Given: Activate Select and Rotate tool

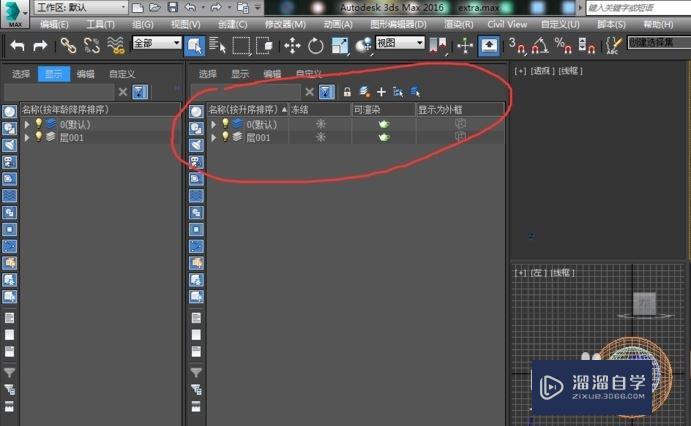Looking at the screenshot, I should click(x=316, y=46).
